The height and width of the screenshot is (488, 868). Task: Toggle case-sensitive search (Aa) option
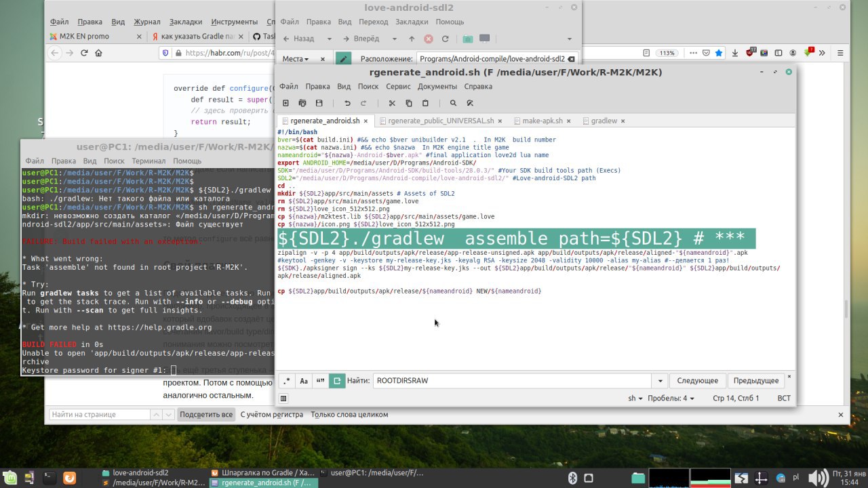[304, 381]
